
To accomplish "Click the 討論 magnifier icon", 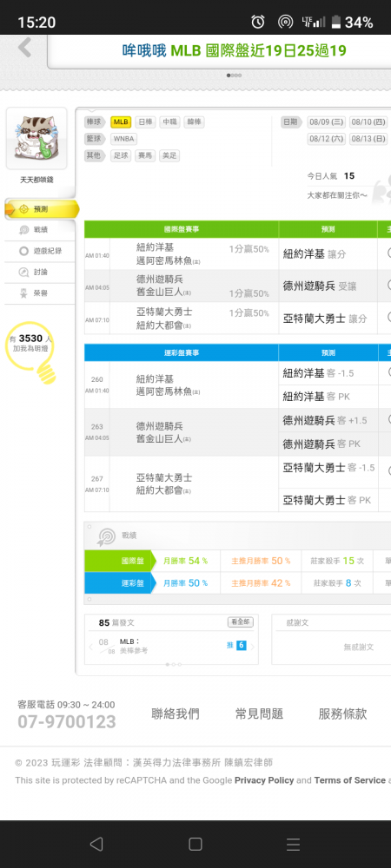I will click(x=23, y=272).
